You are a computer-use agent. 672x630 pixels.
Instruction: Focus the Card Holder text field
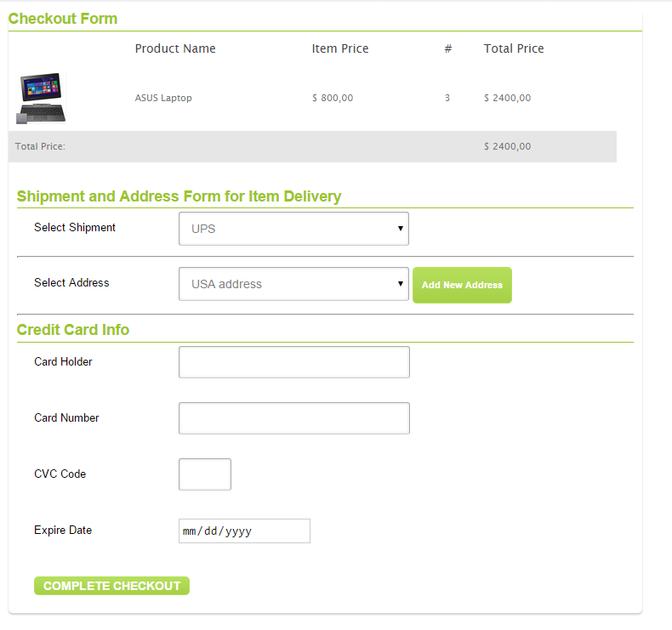(x=293, y=362)
